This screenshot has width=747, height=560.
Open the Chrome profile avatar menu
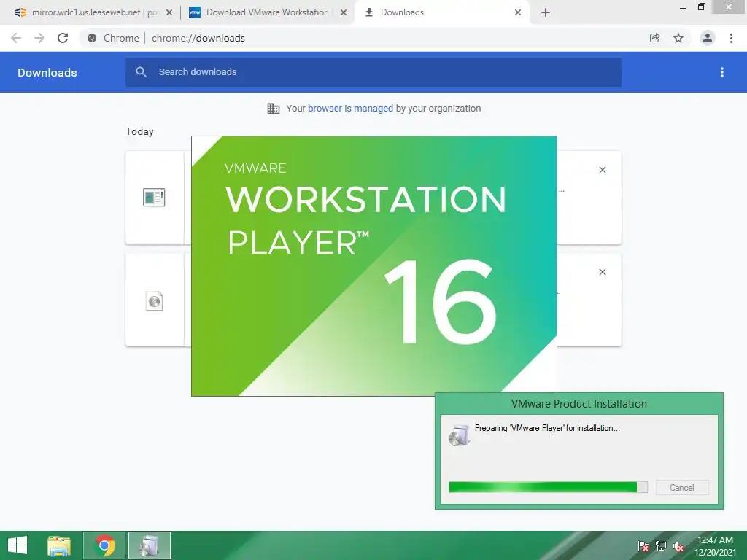click(x=708, y=38)
